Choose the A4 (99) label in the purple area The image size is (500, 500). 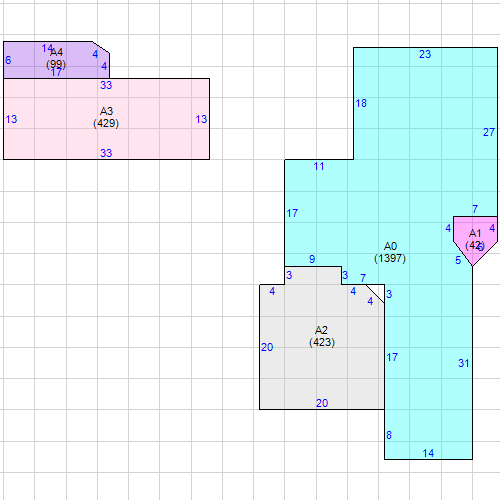(56, 58)
